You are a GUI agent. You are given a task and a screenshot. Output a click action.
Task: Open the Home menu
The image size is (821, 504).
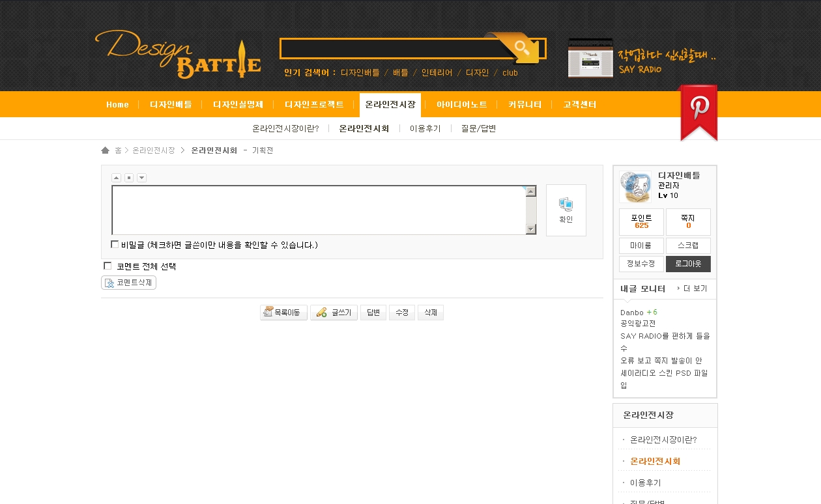(117, 105)
